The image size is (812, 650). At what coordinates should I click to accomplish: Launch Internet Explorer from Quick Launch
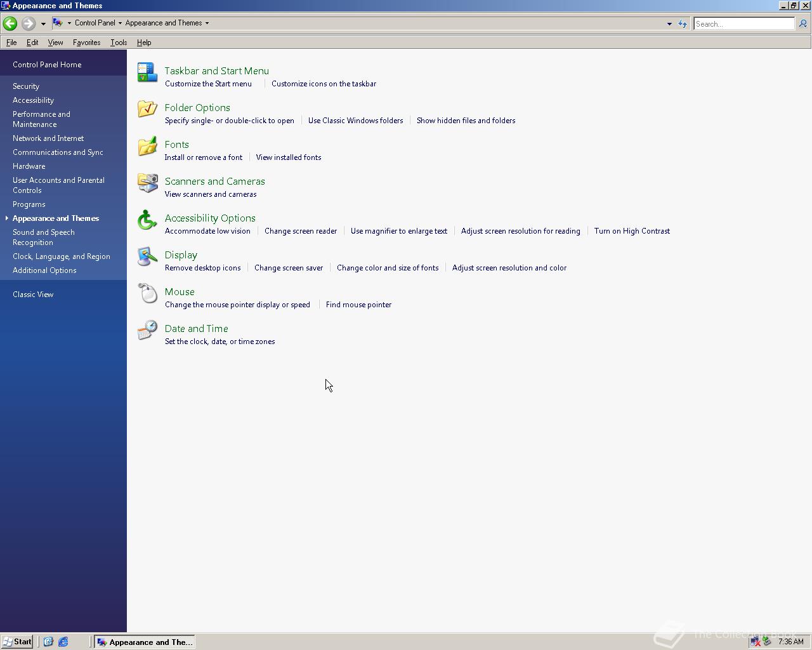(63, 642)
